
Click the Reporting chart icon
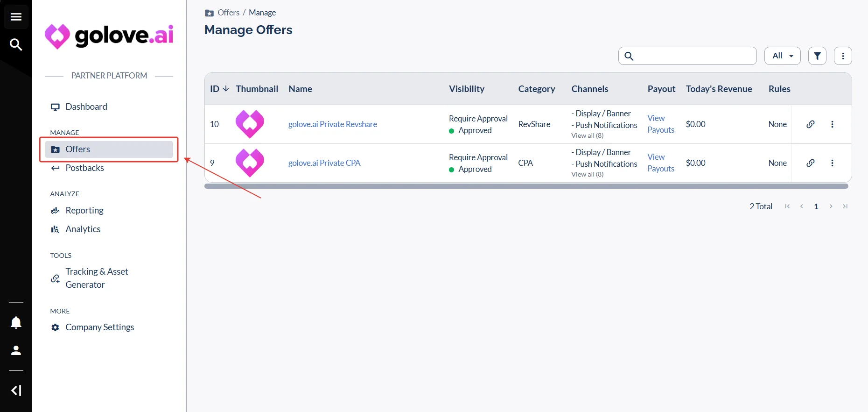click(x=55, y=211)
